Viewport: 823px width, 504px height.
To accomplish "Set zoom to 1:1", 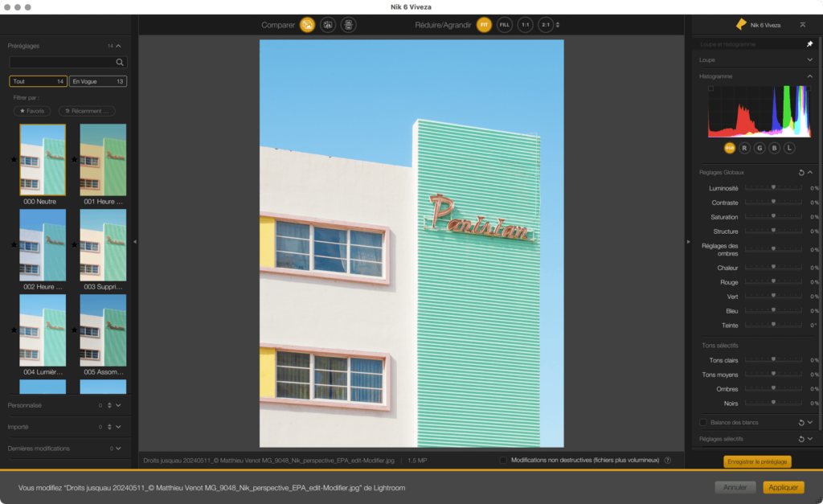I will pyautogui.click(x=525, y=25).
